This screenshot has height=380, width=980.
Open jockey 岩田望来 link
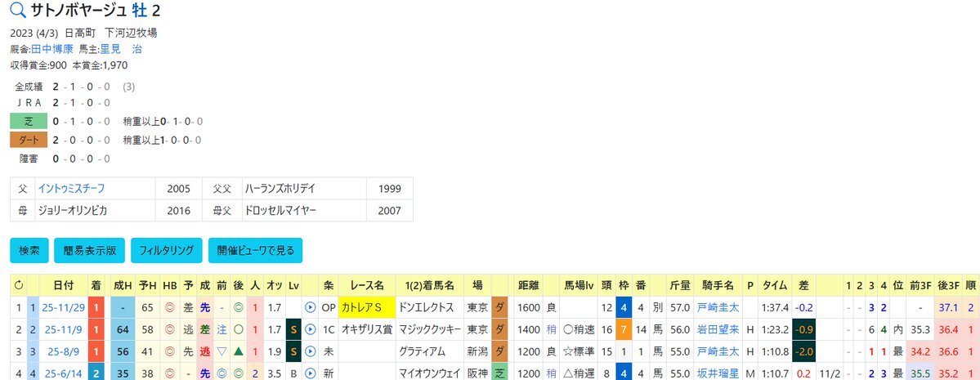pos(718,329)
